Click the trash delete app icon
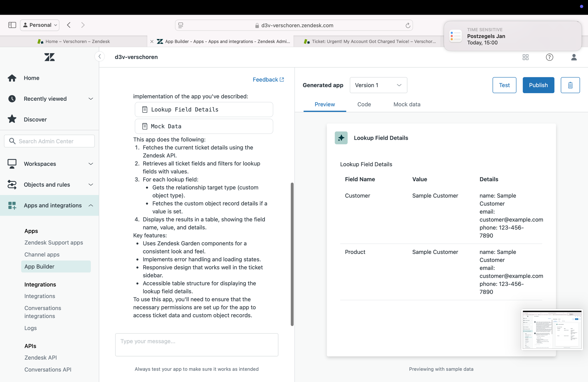This screenshot has height=382, width=588. click(x=570, y=85)
